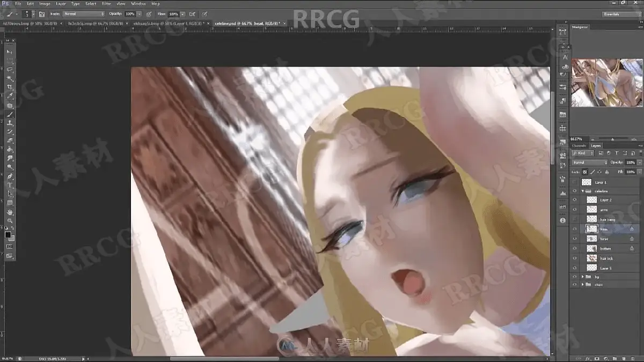The width and height of the screenshot is (644, 362).
Task: Click lock all padlock icon
Action: [608, 172]
